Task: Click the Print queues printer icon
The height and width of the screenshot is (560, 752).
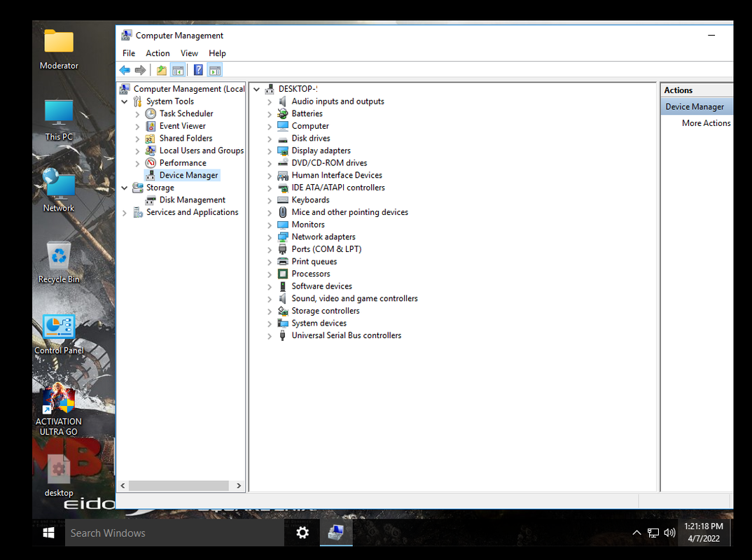Action: click(x=283, y=261)
